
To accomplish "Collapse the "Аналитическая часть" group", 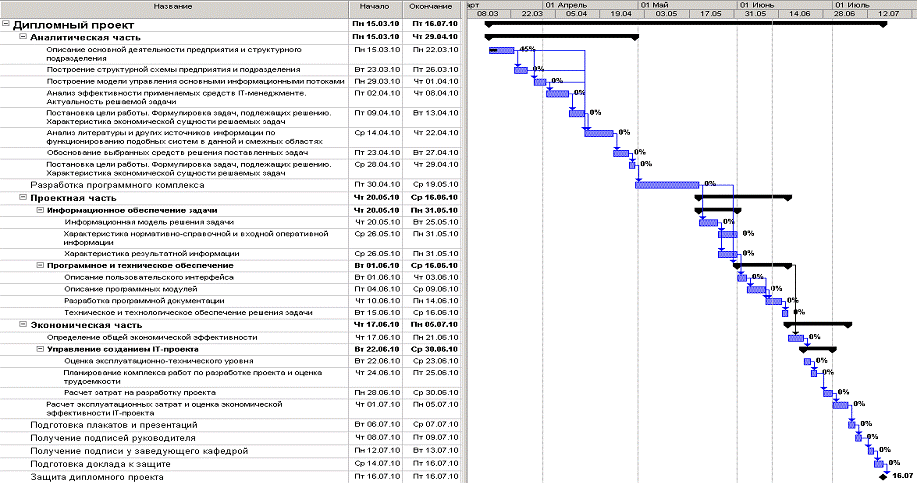I will 23,36.
